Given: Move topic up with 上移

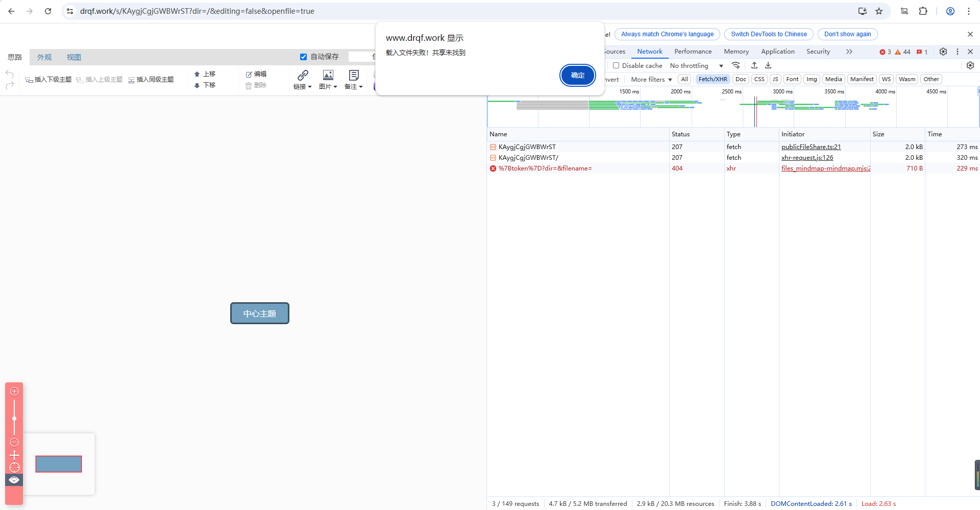Looking at the screenshot, I should tap(205, 74).
